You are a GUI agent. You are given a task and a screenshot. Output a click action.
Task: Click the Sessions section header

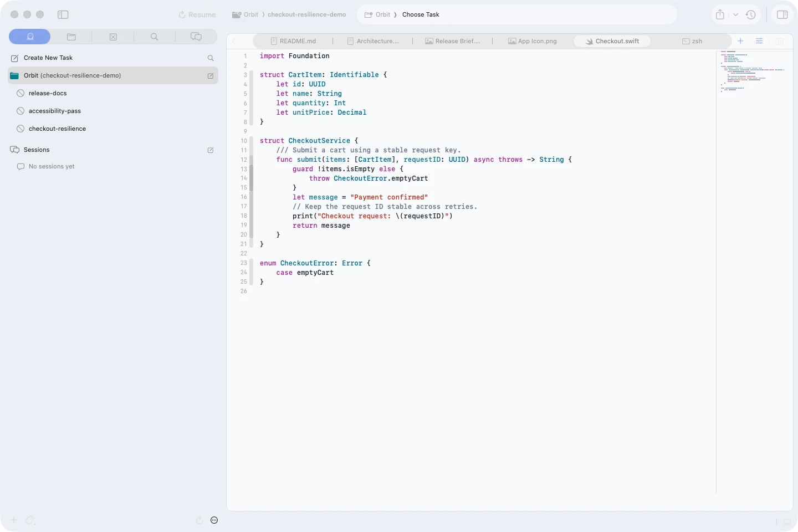click(x=37, y=150)
